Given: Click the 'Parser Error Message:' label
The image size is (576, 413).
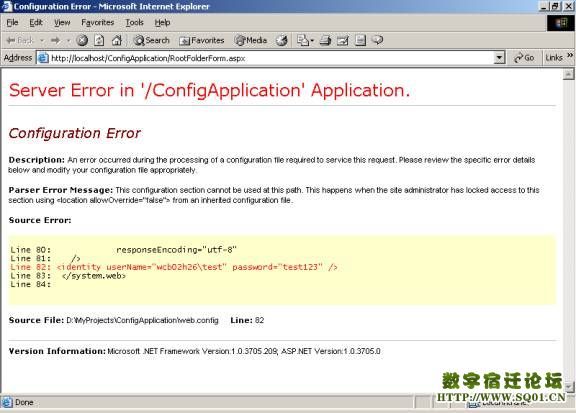Looking at the screenshot, I should coord(61,190).
